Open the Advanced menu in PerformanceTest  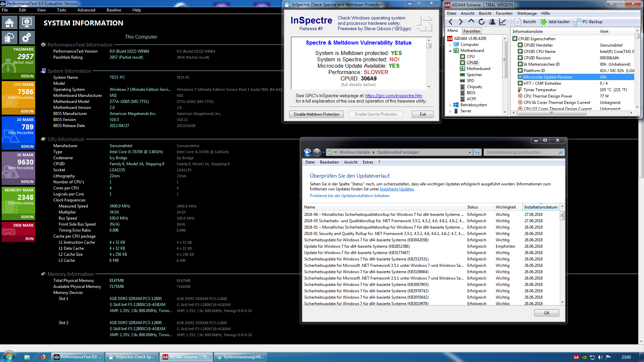click(x=86, y=10)
